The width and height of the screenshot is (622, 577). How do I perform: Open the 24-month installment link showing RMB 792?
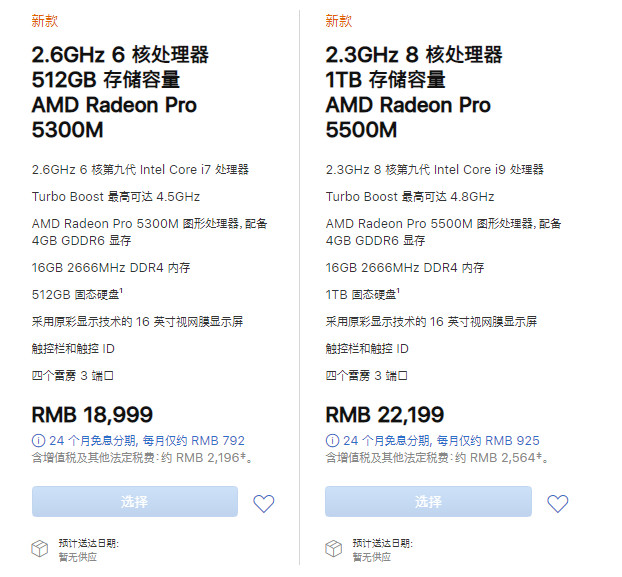click(146, 440)
